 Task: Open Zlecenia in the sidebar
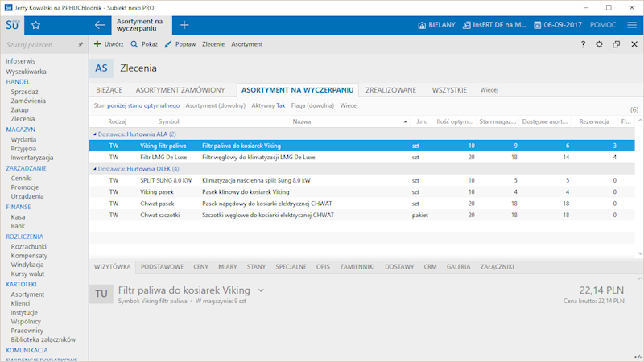coord(23,119)
